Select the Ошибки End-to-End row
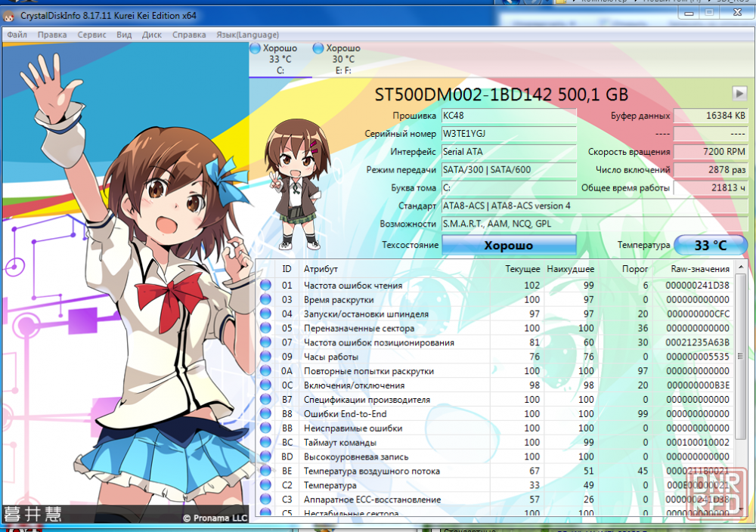Image resolution: width=756 pixels, height=532 pixels. [495, 413]
